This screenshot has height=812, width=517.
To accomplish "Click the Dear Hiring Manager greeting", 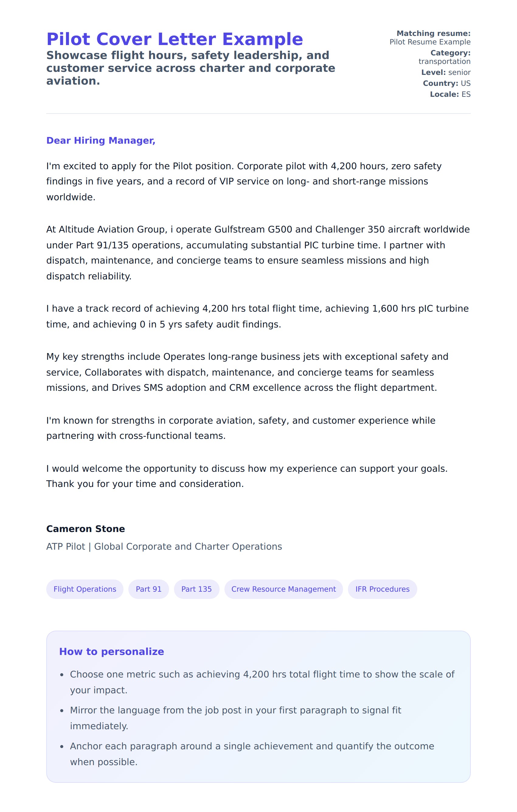I will click(101, 141).
